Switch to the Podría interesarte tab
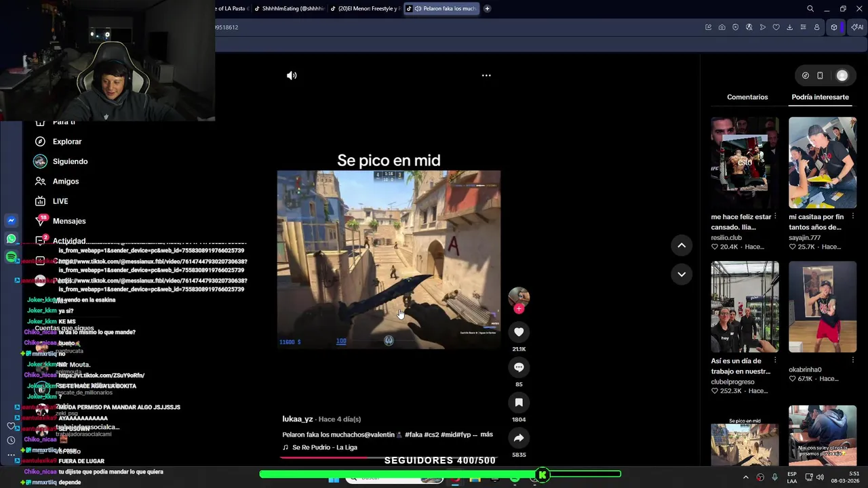 tap(820, 97)
